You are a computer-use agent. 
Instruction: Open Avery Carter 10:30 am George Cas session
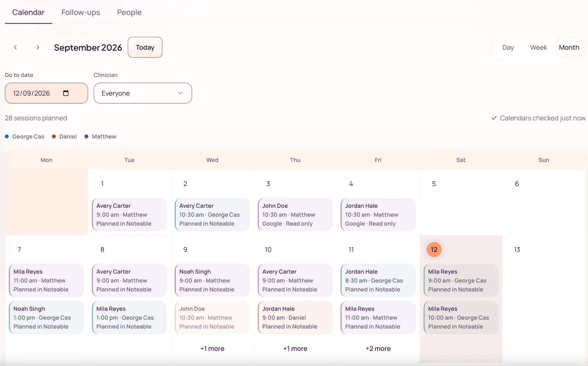click(212, 214)
